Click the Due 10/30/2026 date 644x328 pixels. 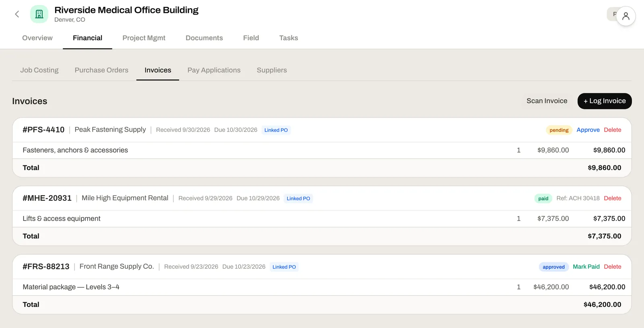click(x=235, y=130)
